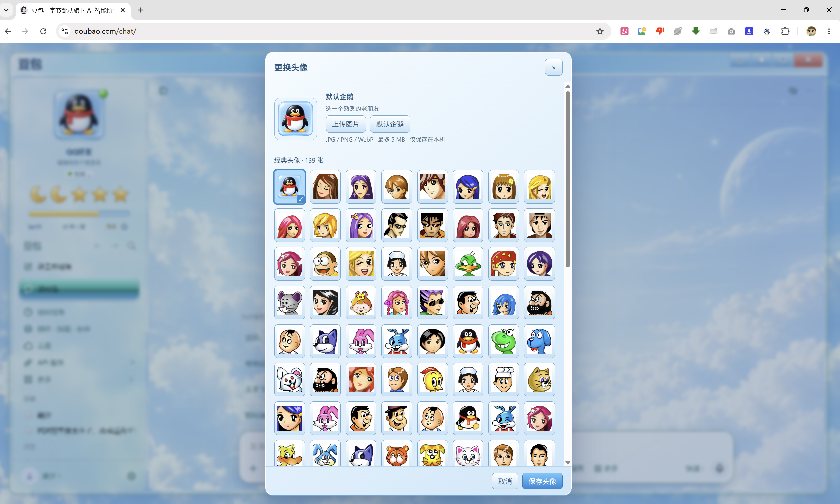840x504 pixels.
Task: Select the blue dog avatar
Action: click(539, 341)
